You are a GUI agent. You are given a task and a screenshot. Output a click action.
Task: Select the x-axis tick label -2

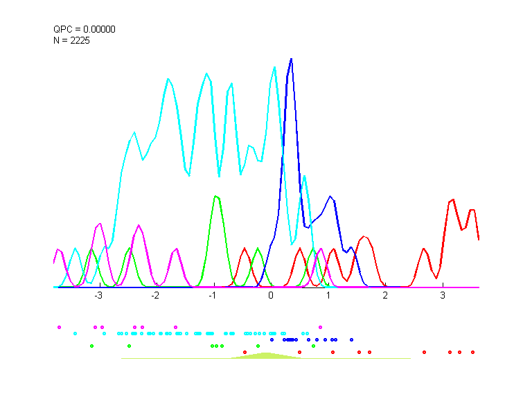pyautogui.click(x=156, y=295)
